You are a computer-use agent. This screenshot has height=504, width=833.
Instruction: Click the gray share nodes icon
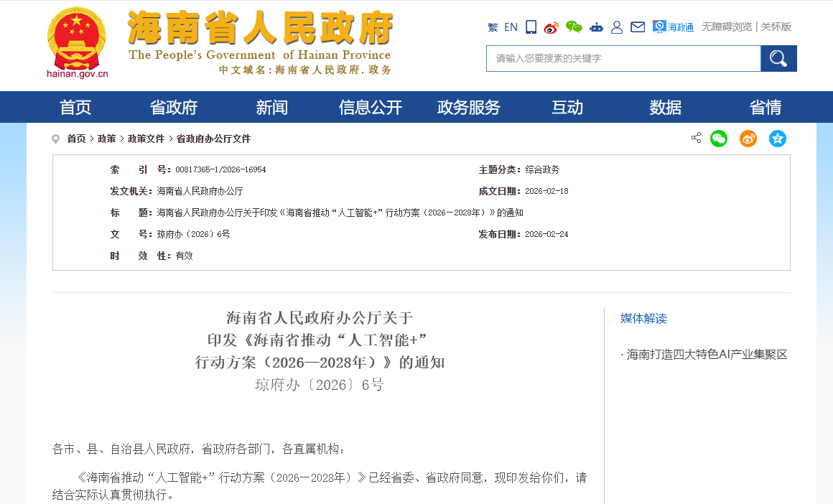click(x=696, y=138)
